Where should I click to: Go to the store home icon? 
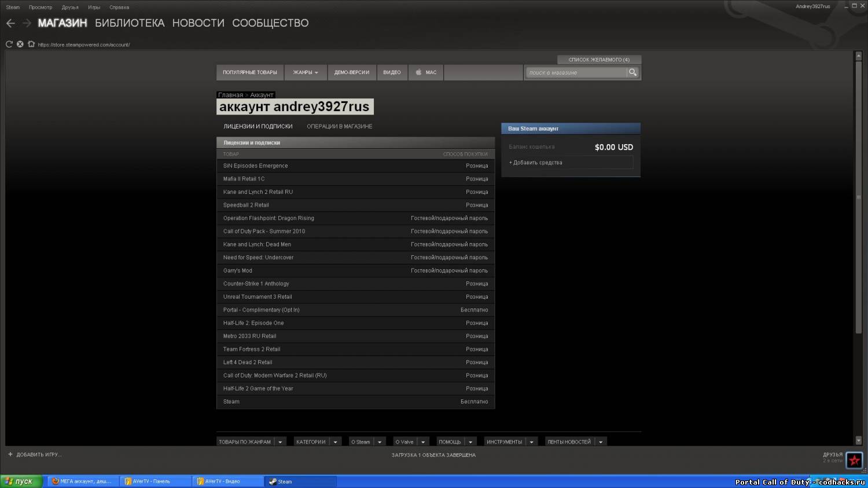(x=31, y=44)
